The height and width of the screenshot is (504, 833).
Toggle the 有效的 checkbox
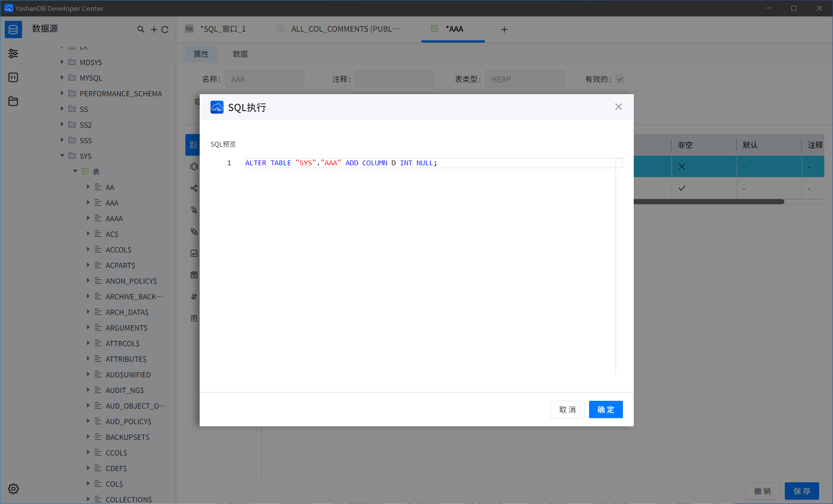[620, 79]
